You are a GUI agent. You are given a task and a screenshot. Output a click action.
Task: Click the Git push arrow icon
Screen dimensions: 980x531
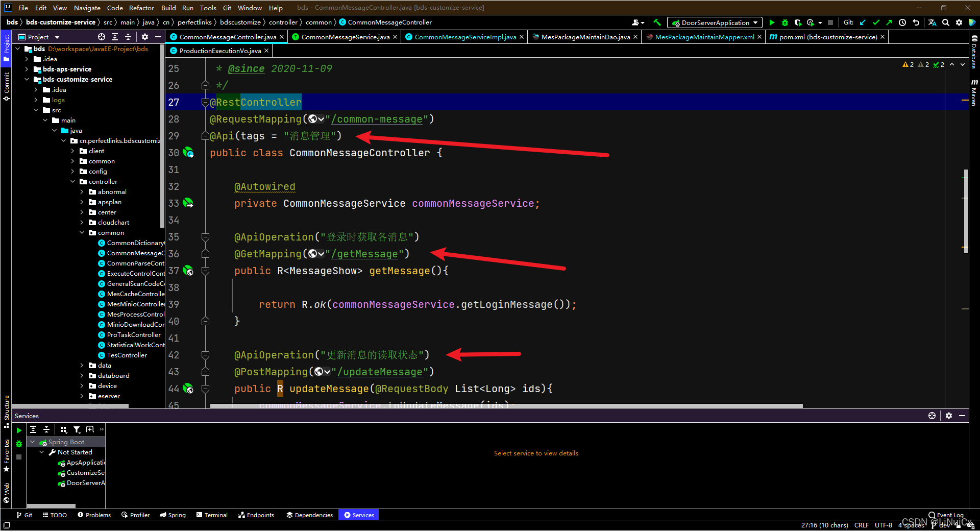click(x=889, y=22)
